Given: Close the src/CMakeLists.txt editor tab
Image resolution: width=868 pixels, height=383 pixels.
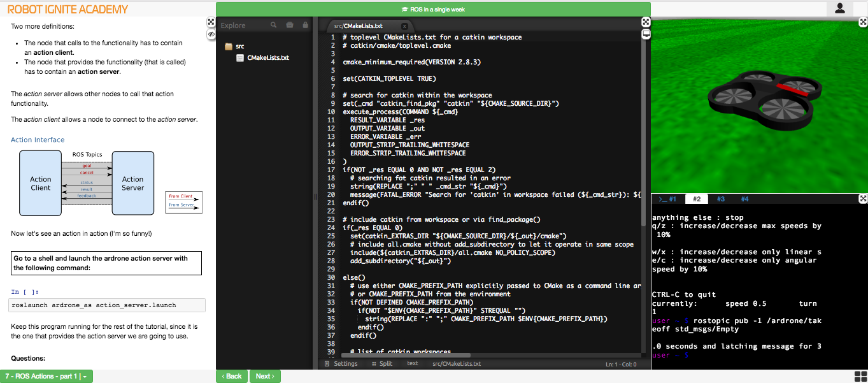Looking at the screenshot, I should (404, 26).
